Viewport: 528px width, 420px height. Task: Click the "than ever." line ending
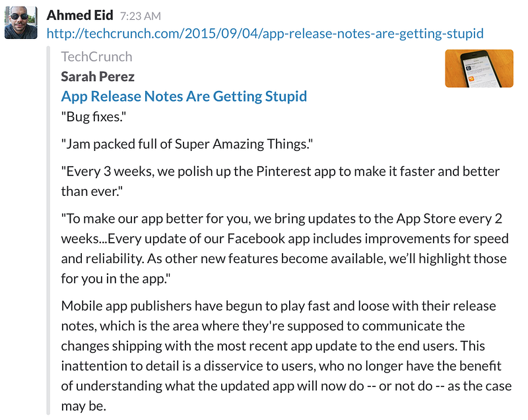point(92,191)
